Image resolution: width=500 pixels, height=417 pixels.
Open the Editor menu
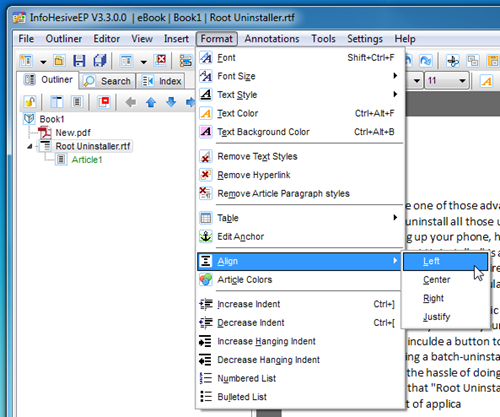(106, 39)
